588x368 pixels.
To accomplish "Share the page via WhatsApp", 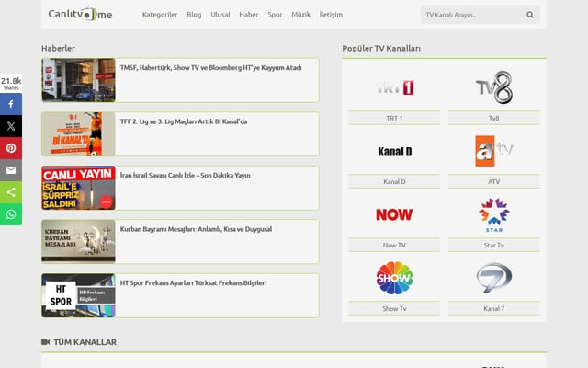I will tap(11, 214).
